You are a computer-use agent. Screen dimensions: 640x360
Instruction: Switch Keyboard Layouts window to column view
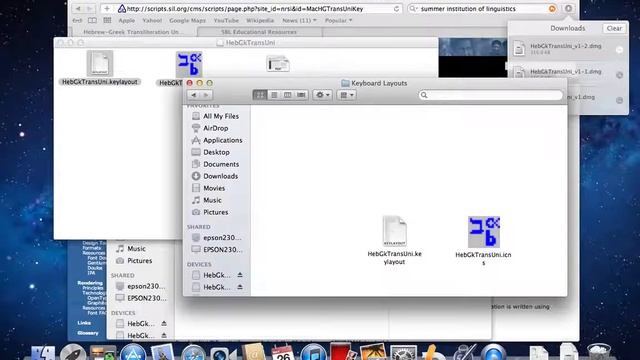(287, 95)
